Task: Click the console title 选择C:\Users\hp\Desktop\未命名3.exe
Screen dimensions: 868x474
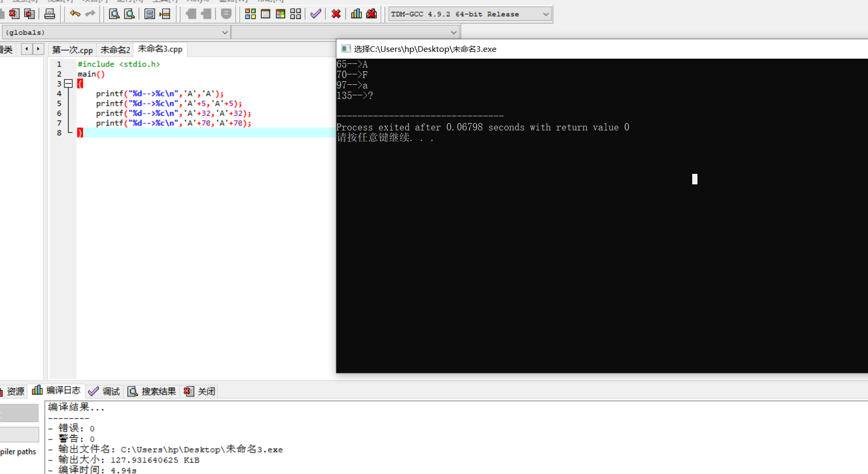Action: tap(425, 49)
